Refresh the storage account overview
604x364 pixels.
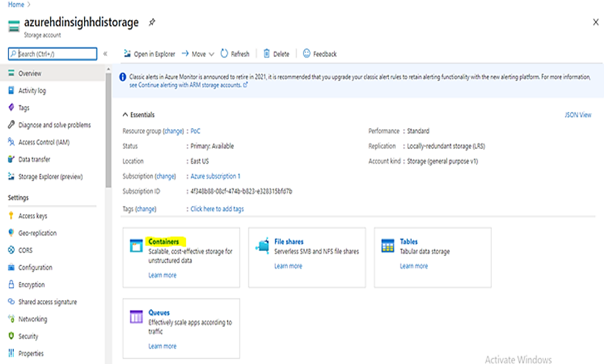[x=235, y=54]
